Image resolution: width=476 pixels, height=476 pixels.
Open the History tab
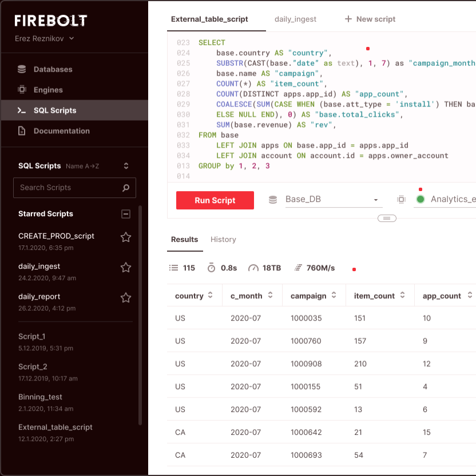223,240
